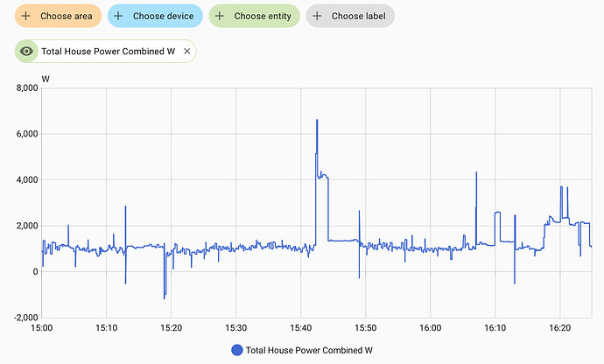This screenshot has width=604, height=364.
Task: Click the blue legend circle below the chart
Action: pyautogui.click(x=236, y=350)
